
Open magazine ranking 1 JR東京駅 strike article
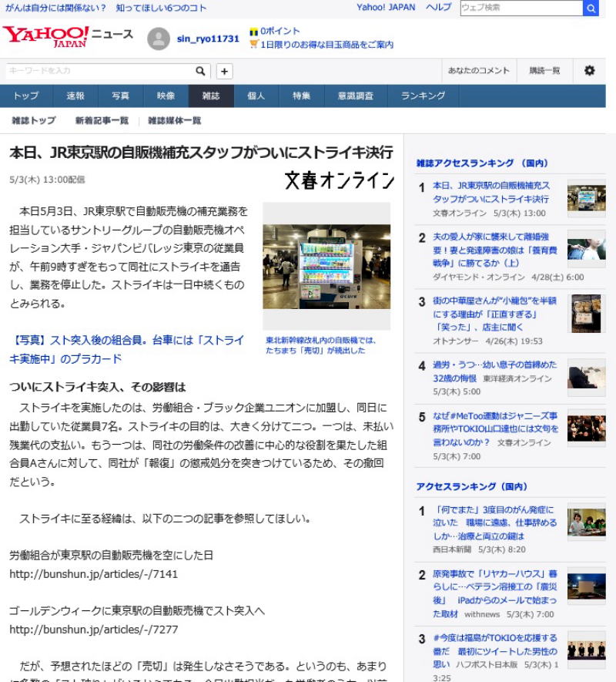[x=491, y=192]
